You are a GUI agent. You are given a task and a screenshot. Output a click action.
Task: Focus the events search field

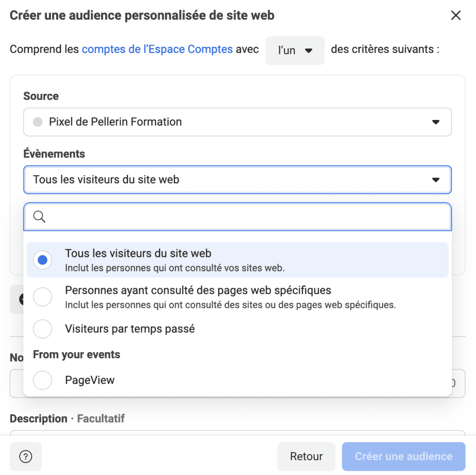click(x=246, y=217)
